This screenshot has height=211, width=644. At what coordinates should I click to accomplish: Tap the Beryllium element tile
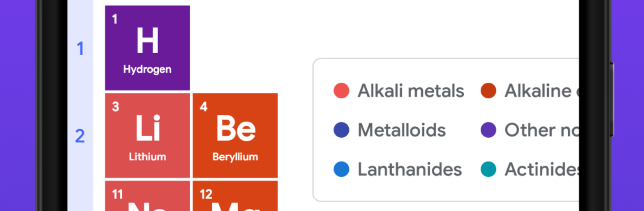pyautogui.click(x=235, y=135)
